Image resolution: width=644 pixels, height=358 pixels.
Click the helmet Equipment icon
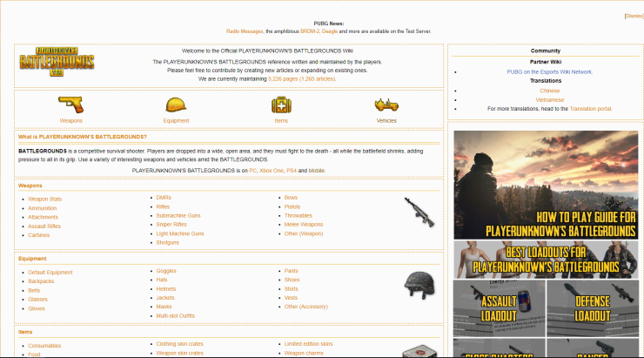pos(177,105)
